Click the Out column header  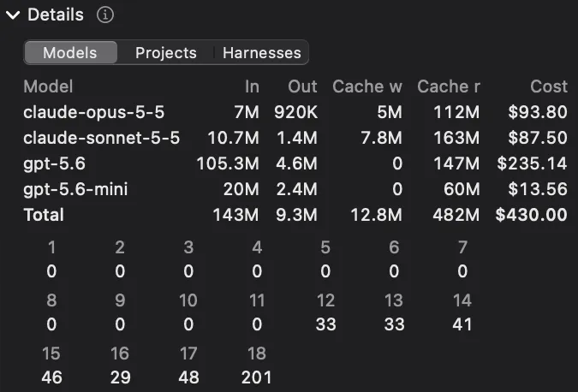pyautogui.click(x=302, y=87)
